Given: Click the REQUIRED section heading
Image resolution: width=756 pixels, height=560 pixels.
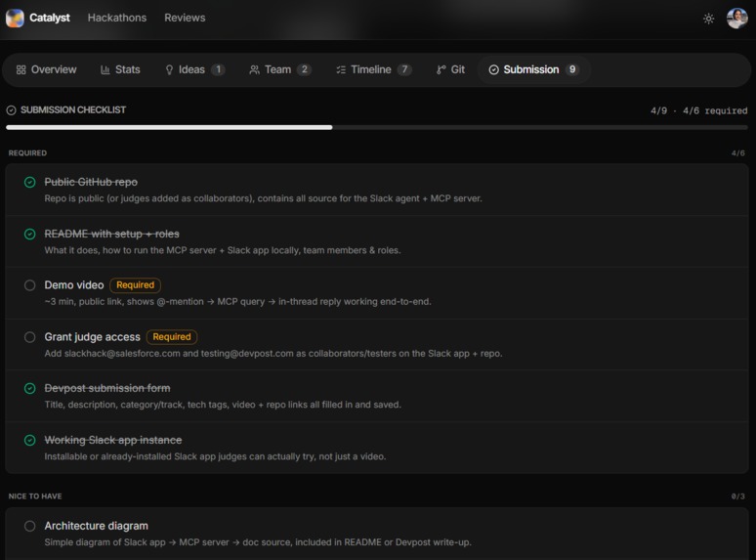Looking at the screenshot, I should click(27, 152).
